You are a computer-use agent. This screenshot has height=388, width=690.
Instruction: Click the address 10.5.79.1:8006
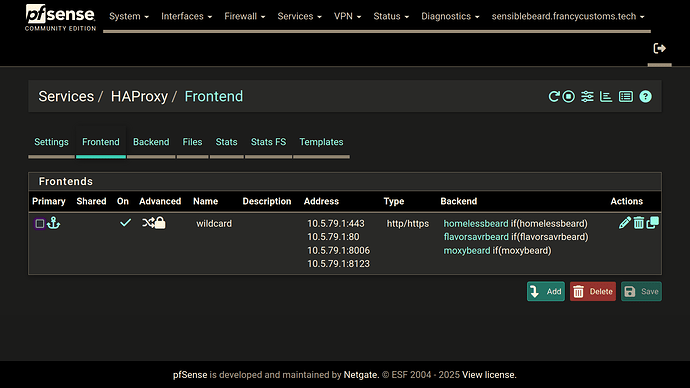coord(338,250)
